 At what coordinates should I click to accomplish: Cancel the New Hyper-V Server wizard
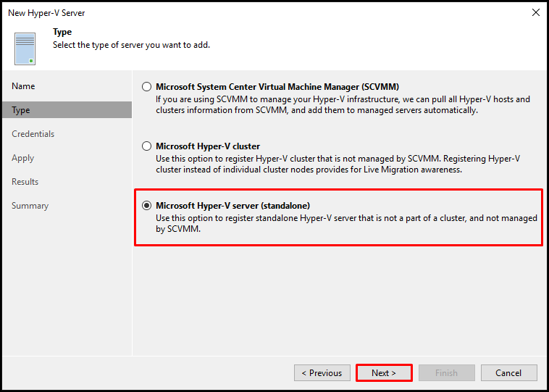508,373
